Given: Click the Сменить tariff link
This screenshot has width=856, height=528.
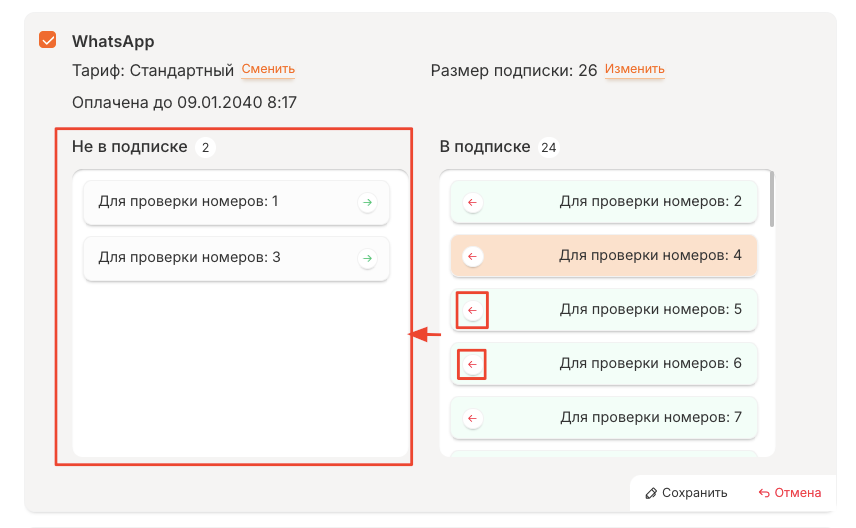Looking at the screenshot, I should 268,69.
